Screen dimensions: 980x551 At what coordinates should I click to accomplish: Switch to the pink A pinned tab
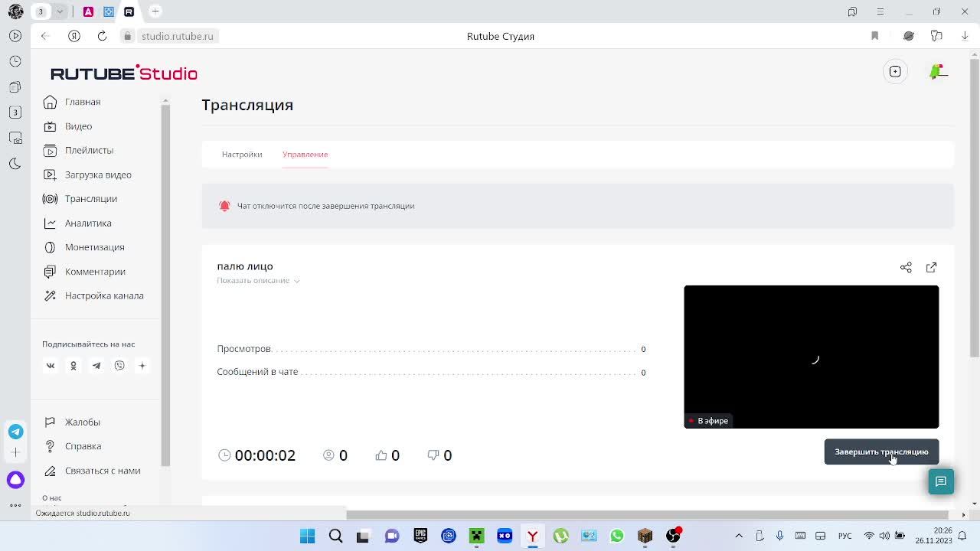click(x=88, y=11)
